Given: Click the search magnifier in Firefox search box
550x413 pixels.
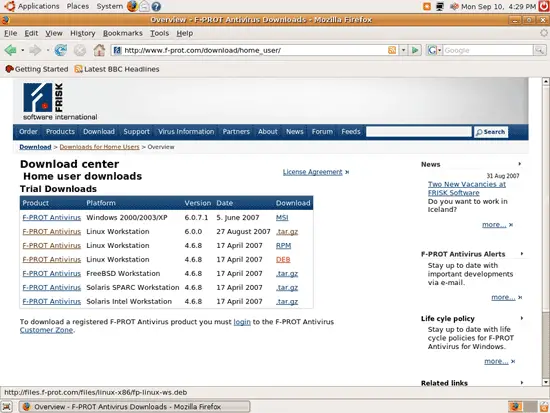Looking at the screenshot, I should point(539,50).
